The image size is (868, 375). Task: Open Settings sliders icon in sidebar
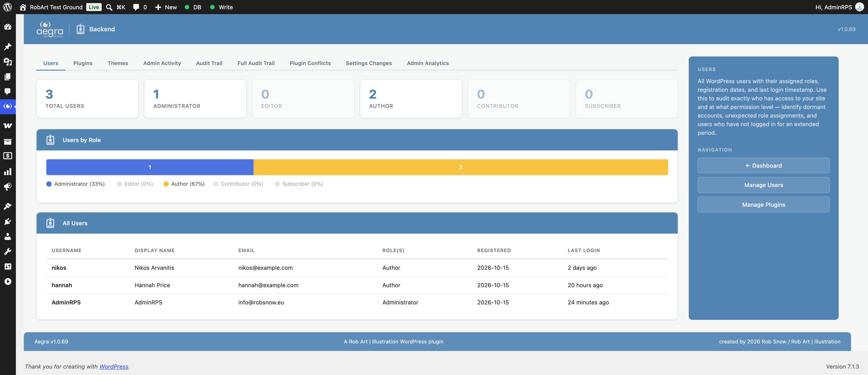pyautogui.click(x=8, y=266)
